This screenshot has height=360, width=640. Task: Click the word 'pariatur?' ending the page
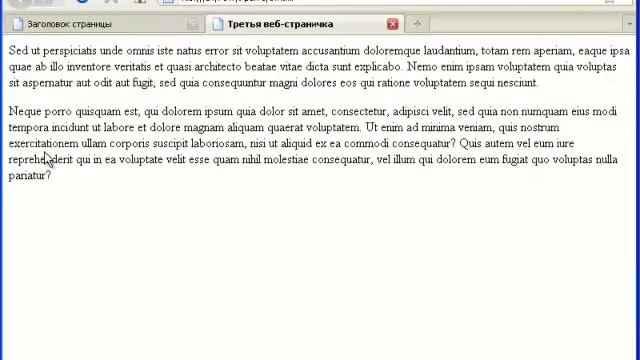coord(30,176)
